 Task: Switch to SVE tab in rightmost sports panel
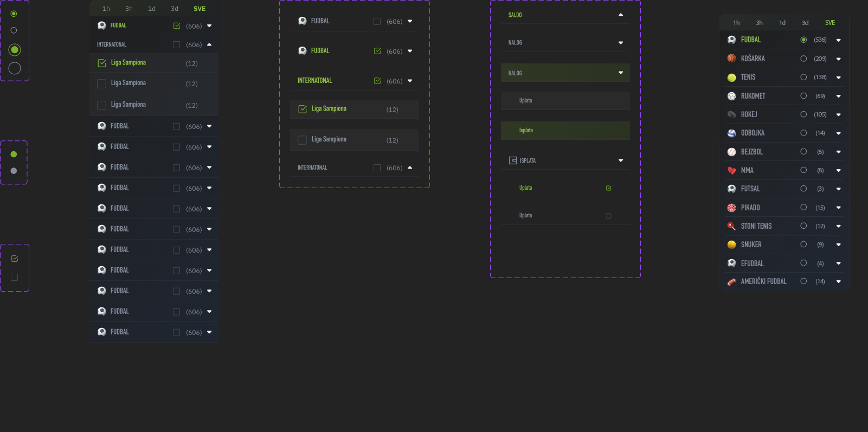(x=830, y=23)
